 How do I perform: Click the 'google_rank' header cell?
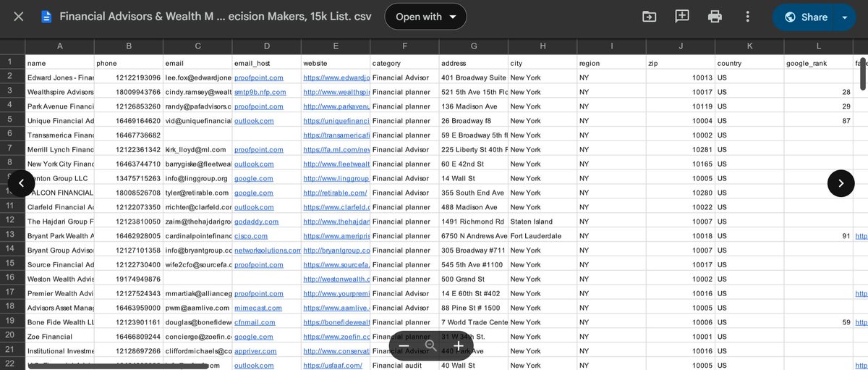pyautogui.click(x=819, y=63)
